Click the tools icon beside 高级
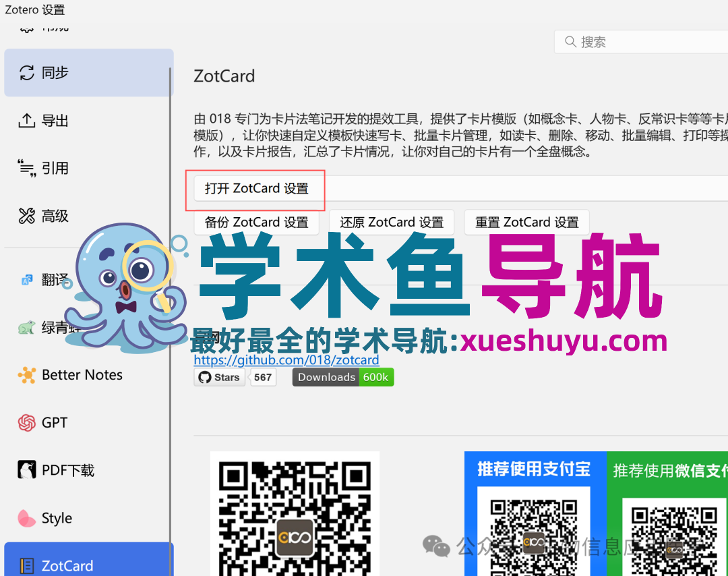Image resolution: width=728 pixels, height=576 pixels. point(27,216)
